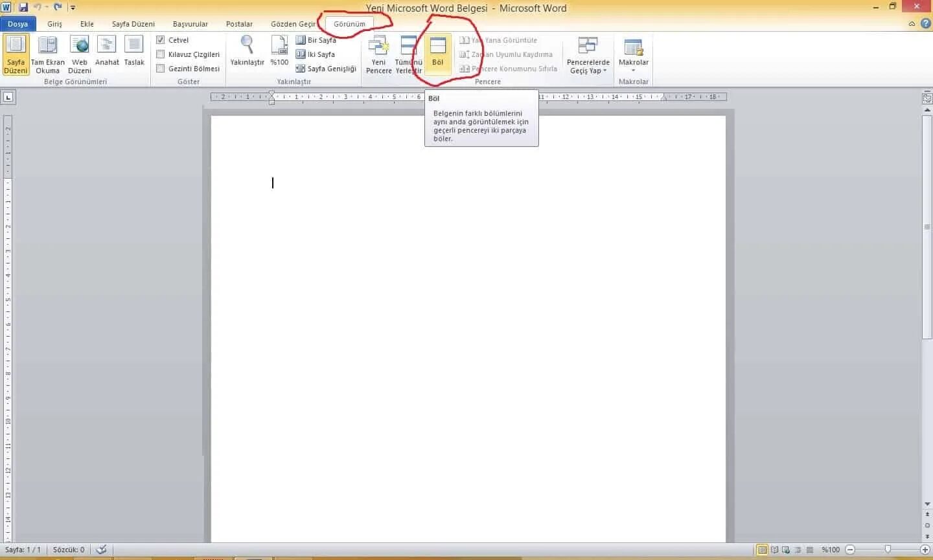Switch to Taslak draft view
This screenshot has height=560, width=933.
[x=134, y=51]
